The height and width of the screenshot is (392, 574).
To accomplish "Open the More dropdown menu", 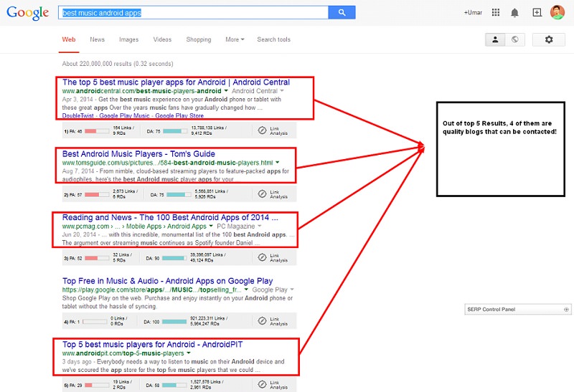I will pos(235,39).
